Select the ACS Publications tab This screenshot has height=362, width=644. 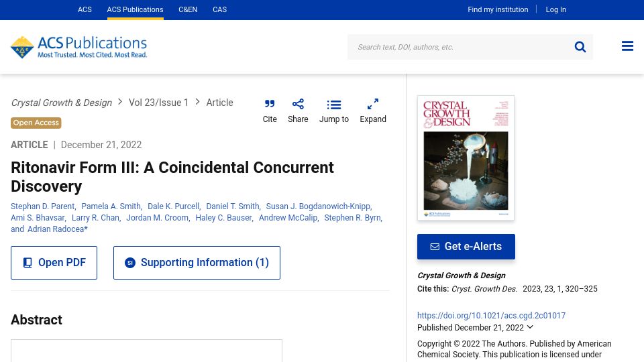click(x=135, y=9)
